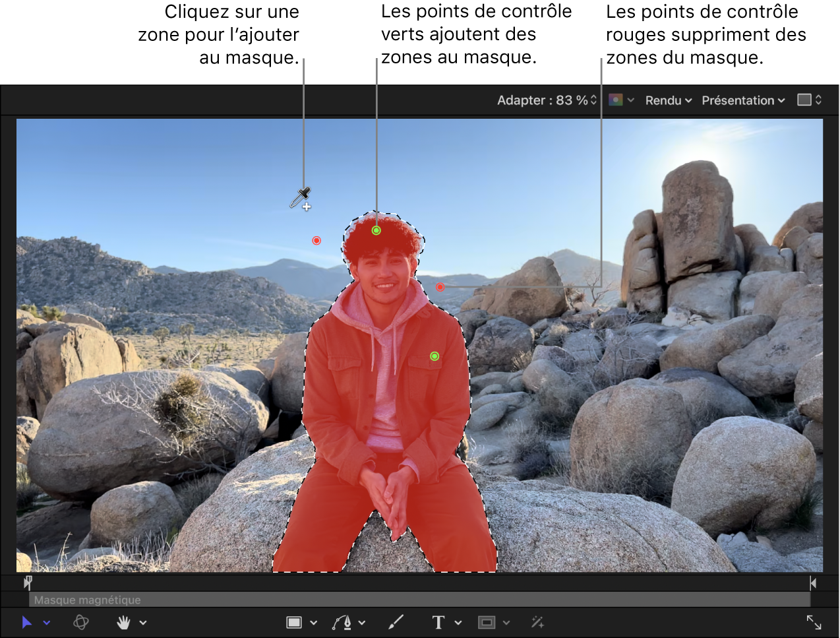
Task: Click the magic wand effects tool
Action: pyautogui.click(x=537, y=622)
